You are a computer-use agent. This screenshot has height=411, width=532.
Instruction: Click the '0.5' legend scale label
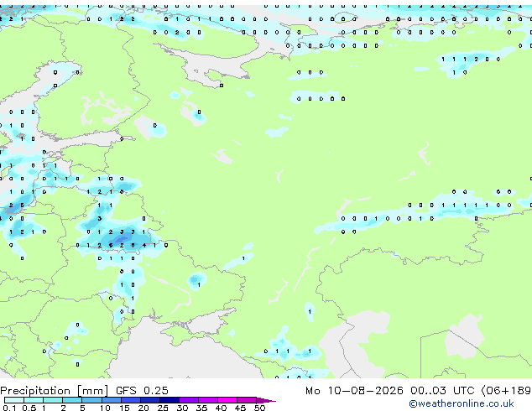(x=29, y=408)
